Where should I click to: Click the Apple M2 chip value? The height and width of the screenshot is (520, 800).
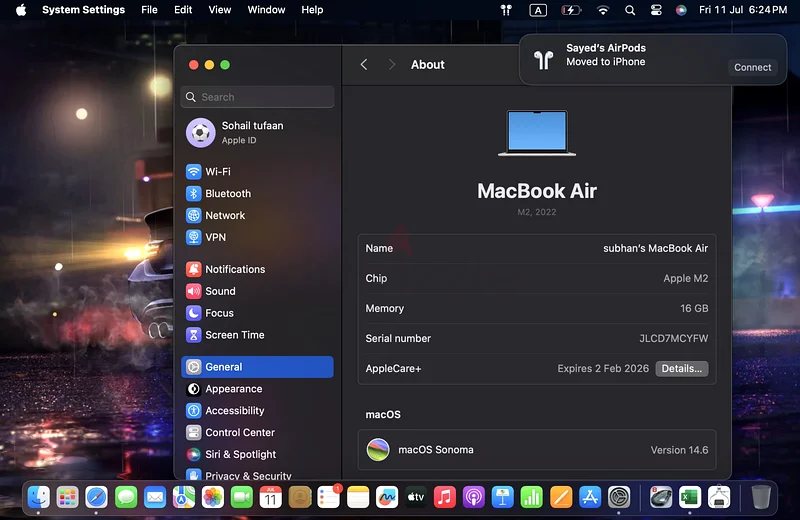685,279
